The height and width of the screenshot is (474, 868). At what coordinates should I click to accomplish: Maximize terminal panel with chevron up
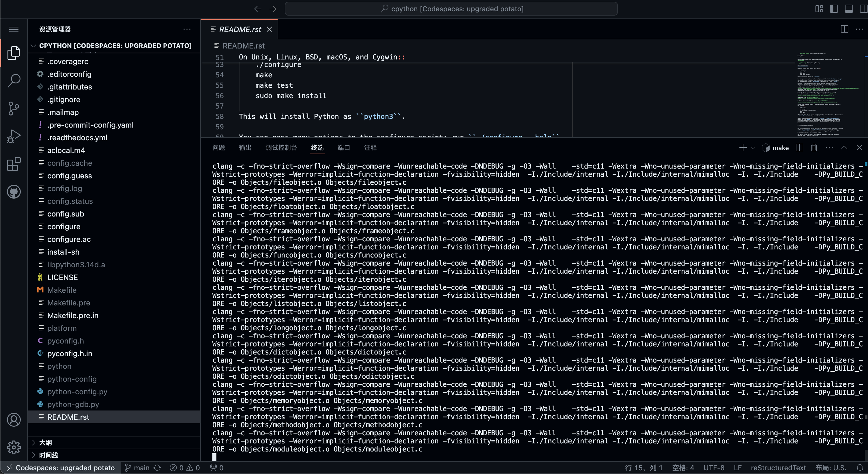(844, 148)
